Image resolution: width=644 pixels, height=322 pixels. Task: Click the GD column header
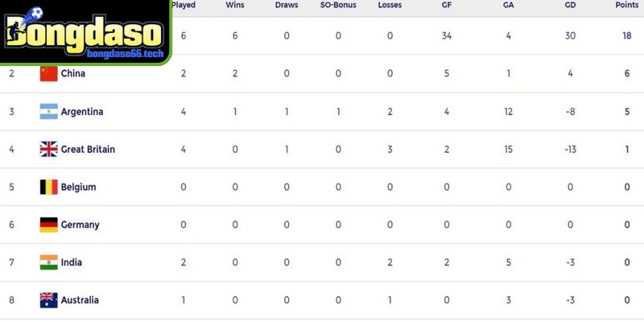point(570,5)
